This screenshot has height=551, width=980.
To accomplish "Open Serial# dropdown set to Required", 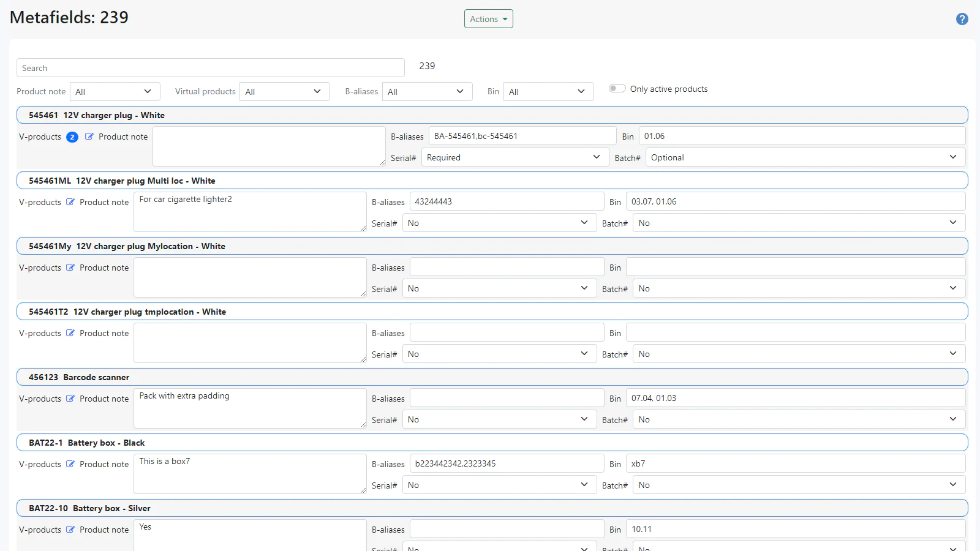I will [514, 157].
